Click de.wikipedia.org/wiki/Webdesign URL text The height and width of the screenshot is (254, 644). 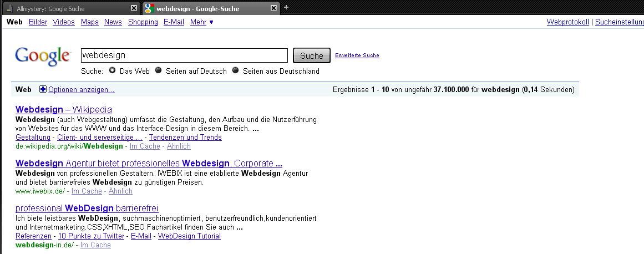click(x=69, y=146)
